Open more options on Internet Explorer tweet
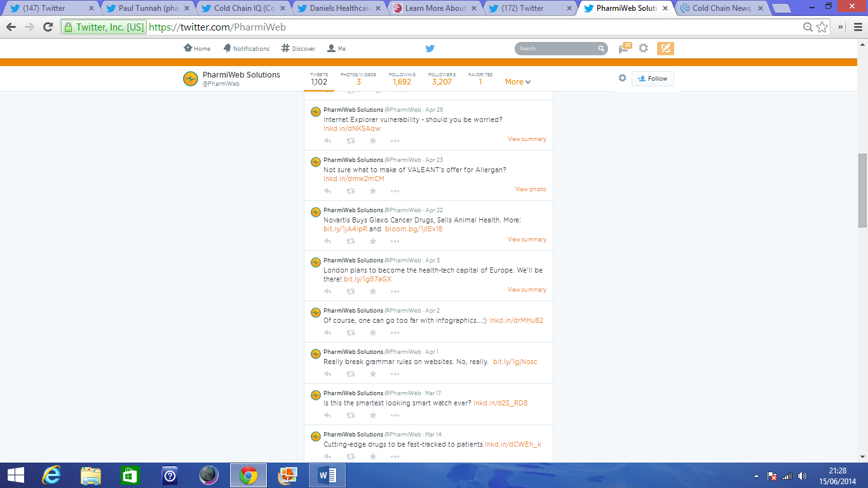Screen dimensions: 868x488 (395, 141)
